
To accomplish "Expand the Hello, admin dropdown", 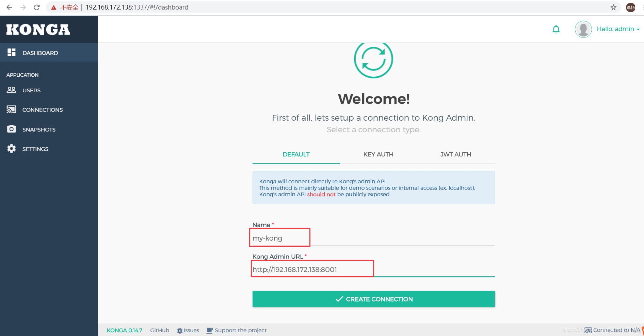I will (618, 29).
